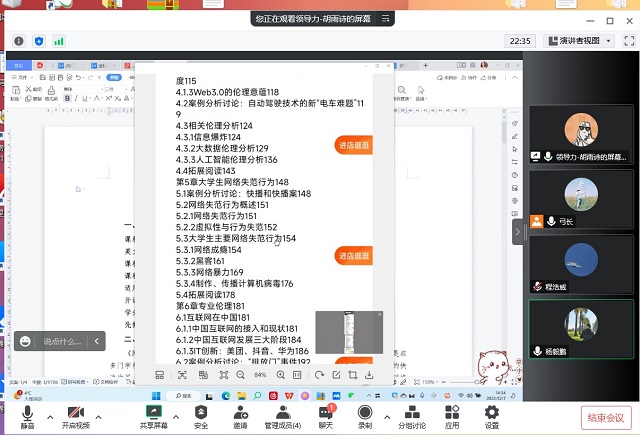This screenshot has height=435, width=640.
Task: Mute the microphone in the meeting toolbar
Action: coord(27,417)
